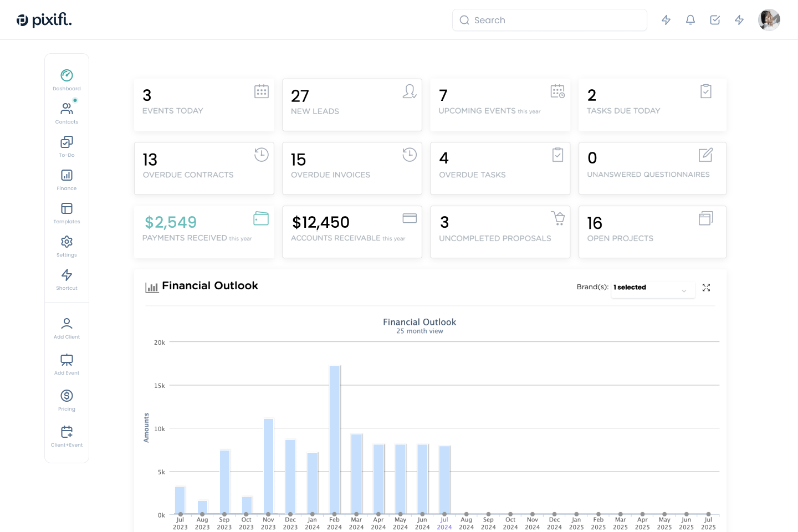Expand the Brand(s) 1 selected dropdown
Image resolution: width=798 pixels, height=532 pixels.
pyautogui.click(x=653, y=288)
